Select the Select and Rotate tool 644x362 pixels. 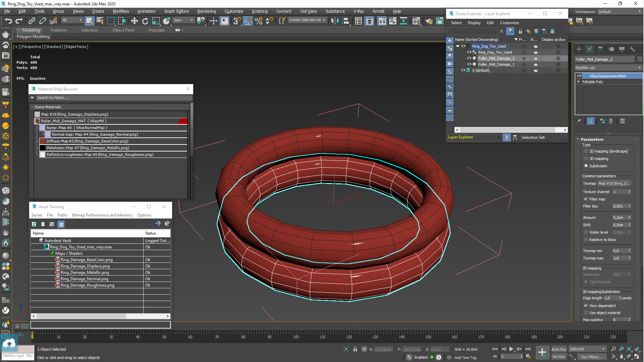click(x=145, y=21)
